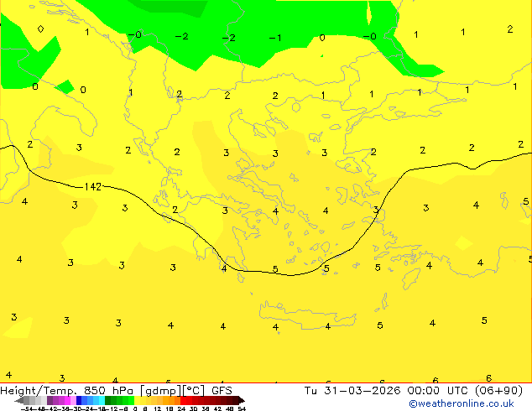Pick the bright red swatch in the legend
The width and height of the screenshot is (532, 411).
[183, 400]
